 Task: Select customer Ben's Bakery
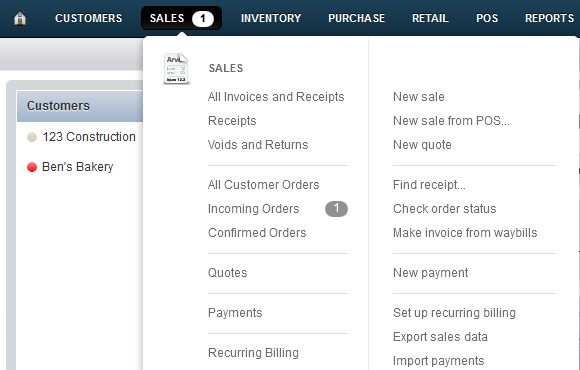pyautogui.click(x=77, y=167)
